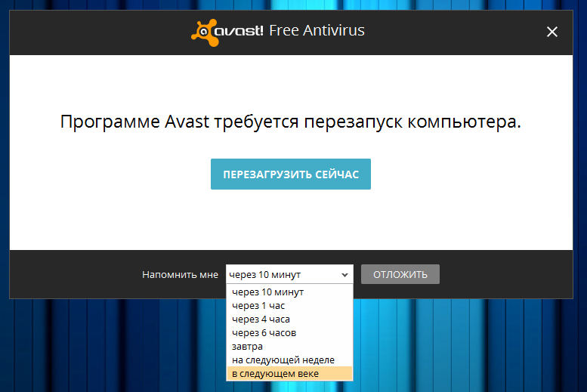
Task: Select на следующей неделе option
Action: tap(283, 360)
